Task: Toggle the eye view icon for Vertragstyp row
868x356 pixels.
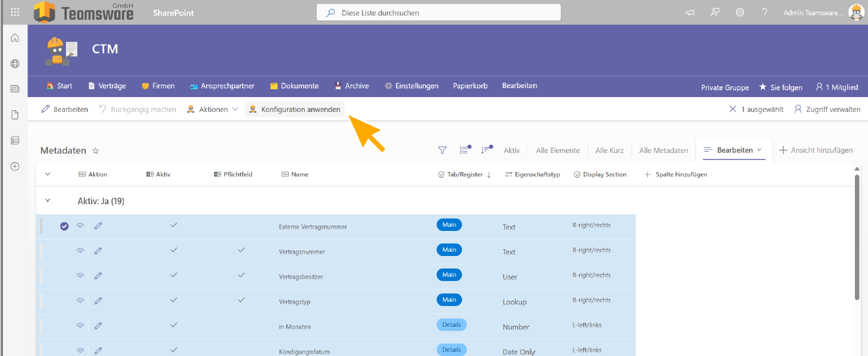Action: pos(80,301)
